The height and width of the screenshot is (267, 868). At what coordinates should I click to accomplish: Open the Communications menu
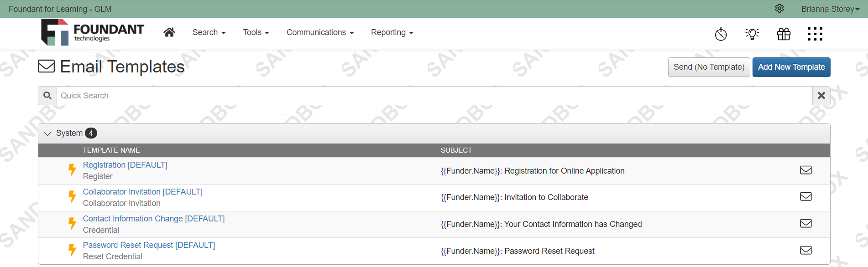(320, 32)
